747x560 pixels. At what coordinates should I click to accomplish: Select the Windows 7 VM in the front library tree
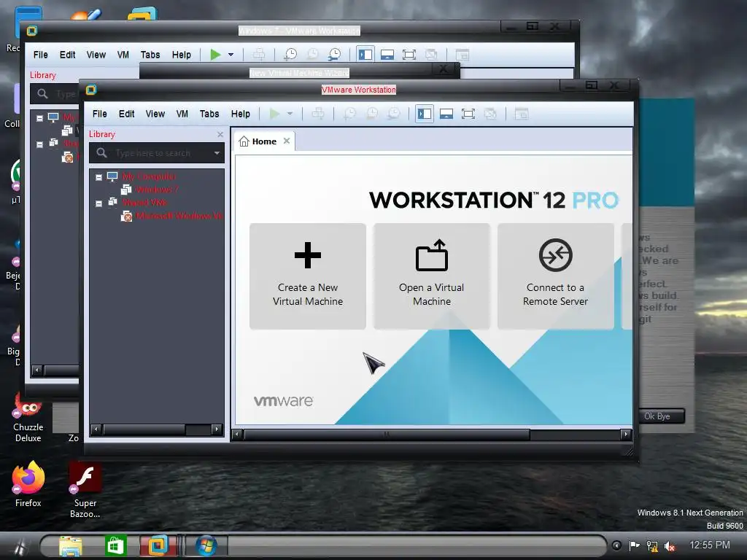(156, 190)
